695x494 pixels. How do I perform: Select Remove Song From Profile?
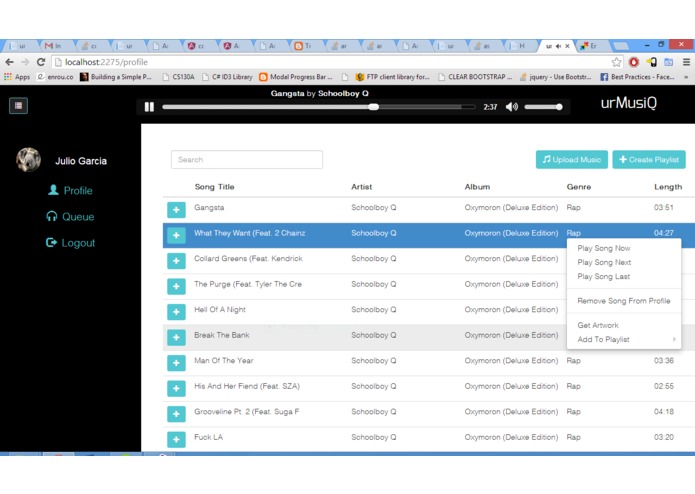tap(624, 301)
